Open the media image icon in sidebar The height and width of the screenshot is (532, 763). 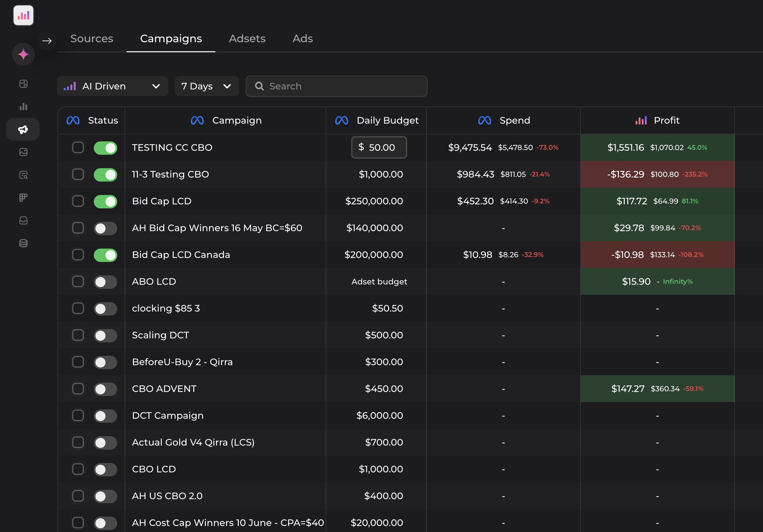click(x=23, y=152)
